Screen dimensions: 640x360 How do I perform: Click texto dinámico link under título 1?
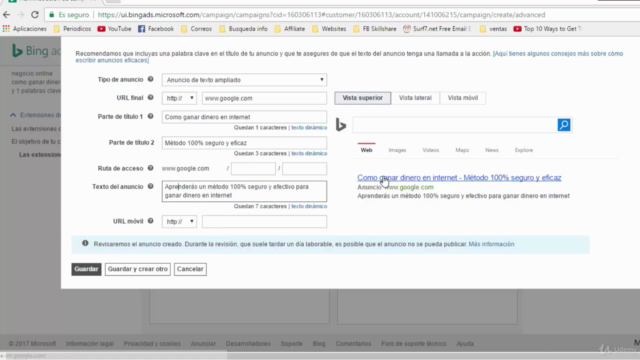click(309, 128)
